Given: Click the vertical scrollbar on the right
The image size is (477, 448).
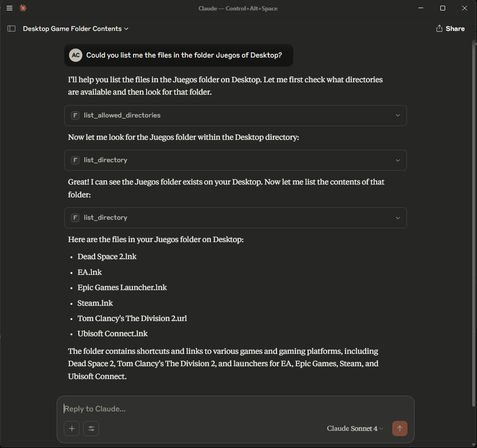Looking at the screenshot, I should tap(473, 224).
